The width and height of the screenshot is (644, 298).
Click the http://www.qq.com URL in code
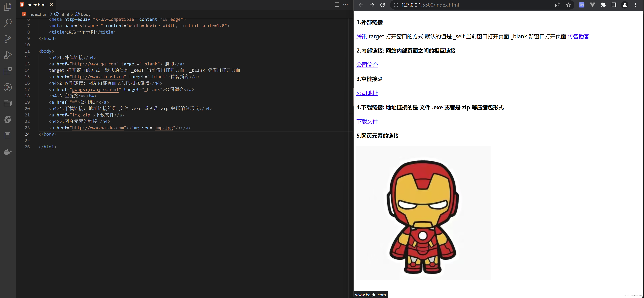click(94, 64)
